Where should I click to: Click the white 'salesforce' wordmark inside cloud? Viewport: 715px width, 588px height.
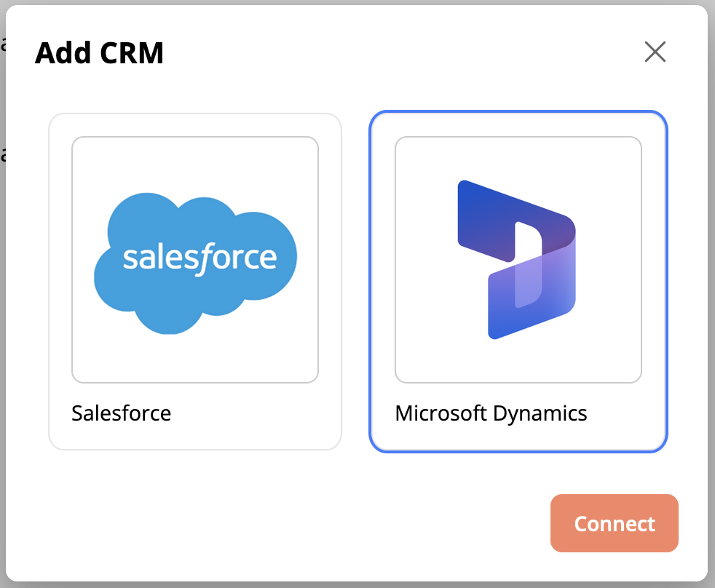(200, 258)
